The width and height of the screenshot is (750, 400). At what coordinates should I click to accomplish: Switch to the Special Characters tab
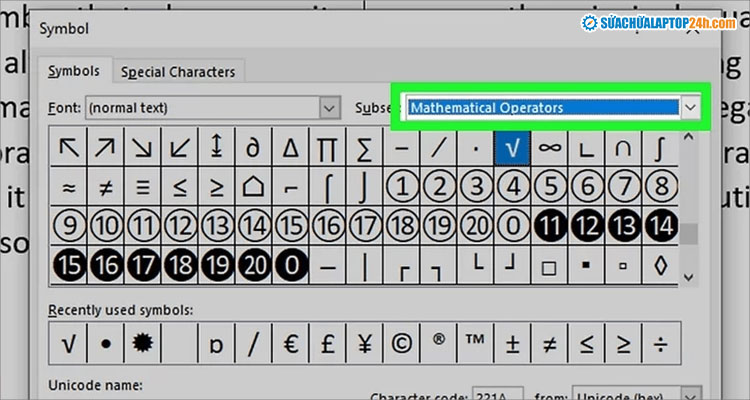pyautogui.click(x=178, y=72)
